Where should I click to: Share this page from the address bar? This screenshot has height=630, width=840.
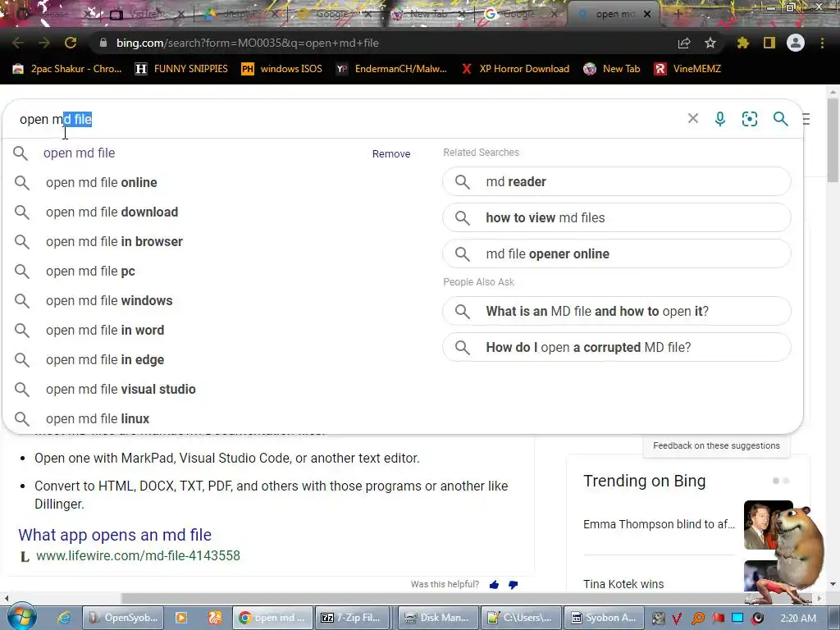point(684,43)
